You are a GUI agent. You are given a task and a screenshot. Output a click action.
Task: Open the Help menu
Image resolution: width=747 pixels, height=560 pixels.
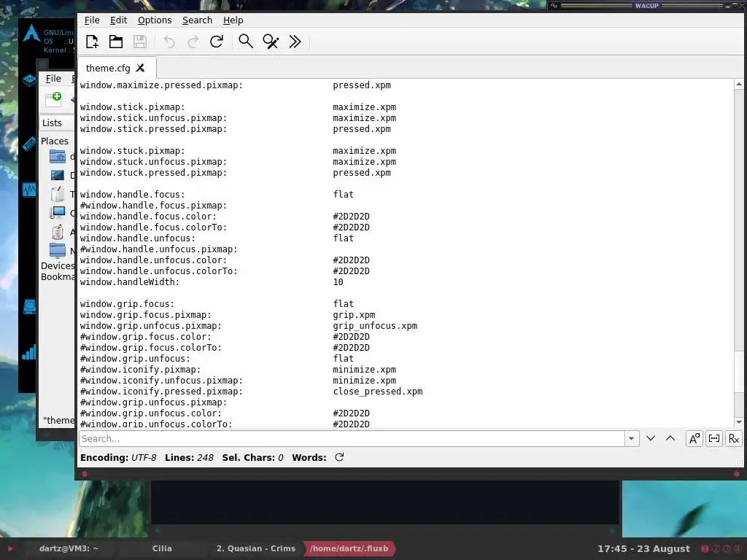point(233,20)
